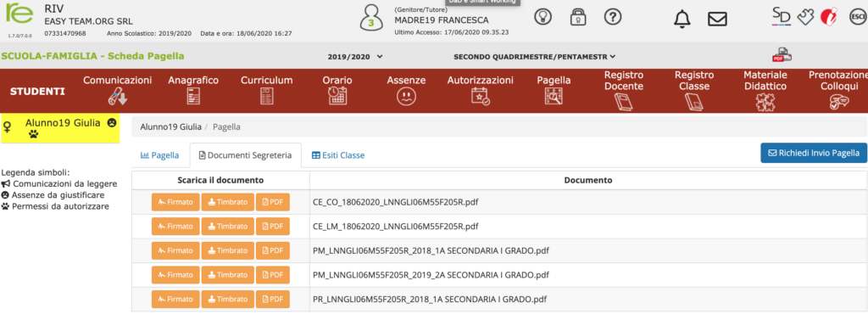Click Richiedi Invio Pagella button

pyautogui.click(x=814, y=153)
